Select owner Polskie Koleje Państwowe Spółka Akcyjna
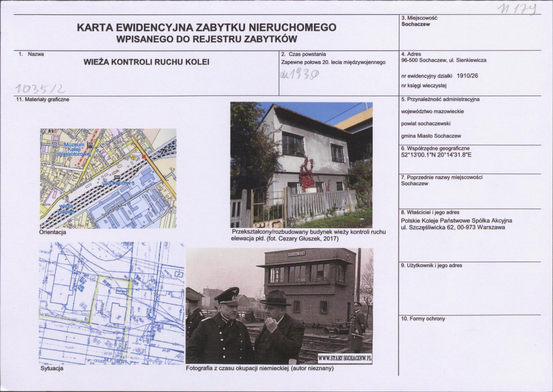This screenshot has height=392, width=553. [x=456, y=220]
